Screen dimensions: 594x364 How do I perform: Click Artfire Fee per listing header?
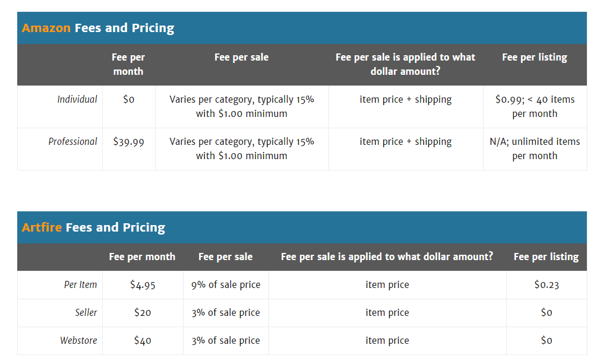tap(546, 257)
